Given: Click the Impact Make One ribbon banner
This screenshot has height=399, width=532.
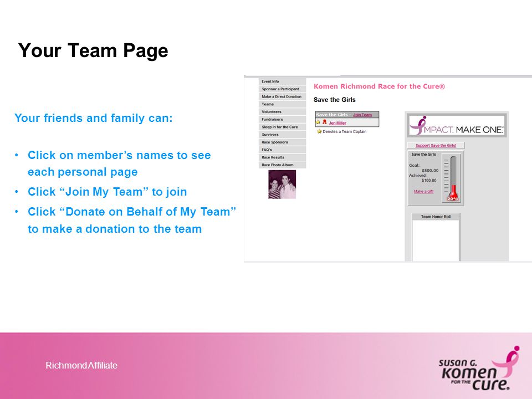Looking at the screenshot, I should (457, 126).
